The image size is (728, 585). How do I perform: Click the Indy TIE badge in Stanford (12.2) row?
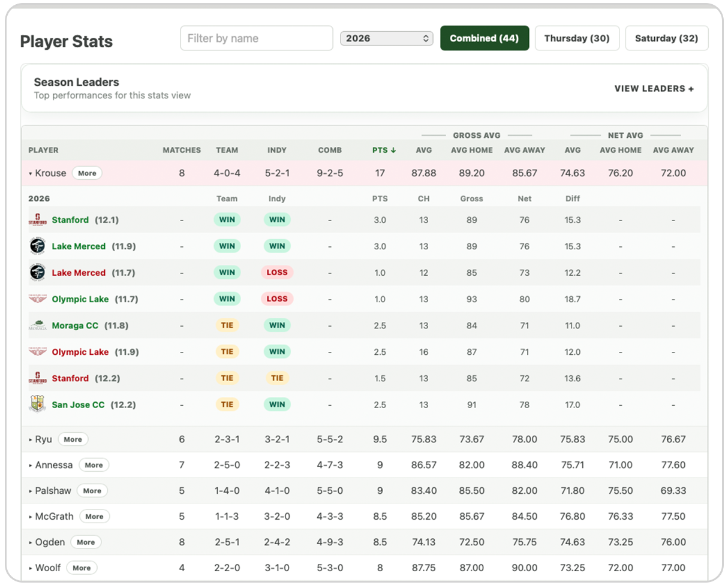[277, 378]
